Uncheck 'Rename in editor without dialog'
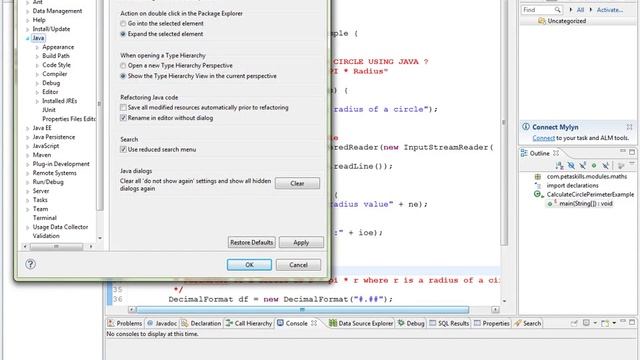640x360 pixels. [x=123, y=118]
